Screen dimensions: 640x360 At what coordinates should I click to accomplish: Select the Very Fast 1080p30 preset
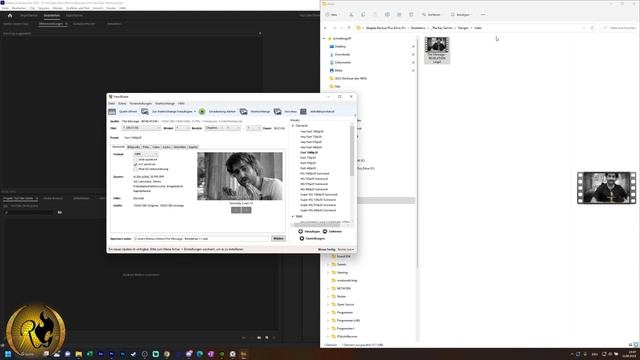pyautogui.click(x=312, y=131)
